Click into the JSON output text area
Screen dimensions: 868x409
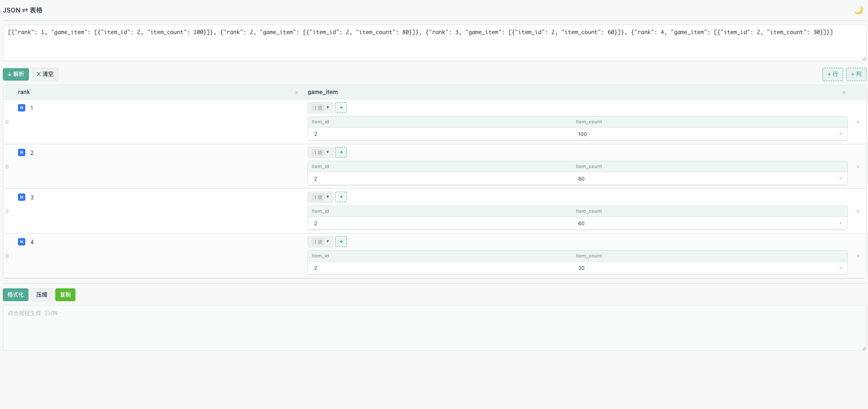(x=434, y=328)
